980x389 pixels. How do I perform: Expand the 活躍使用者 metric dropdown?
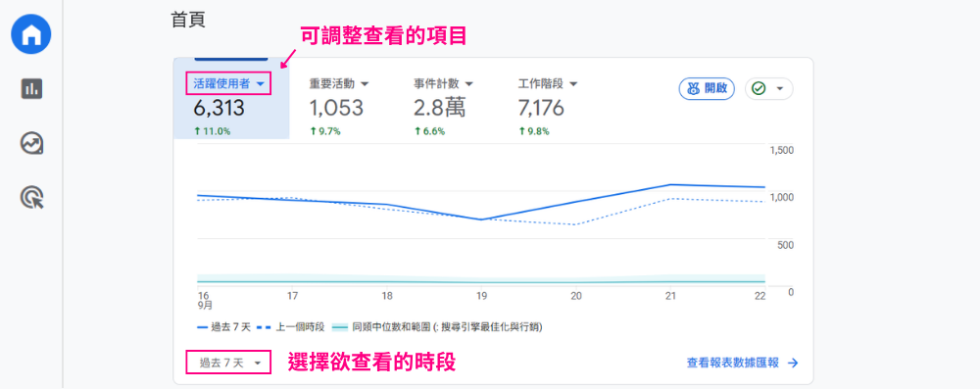228,84
